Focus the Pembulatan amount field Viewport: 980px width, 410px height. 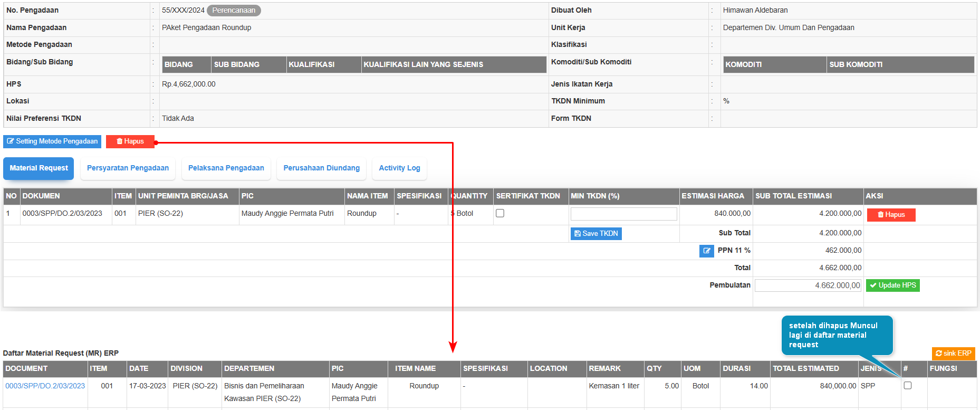808,285
